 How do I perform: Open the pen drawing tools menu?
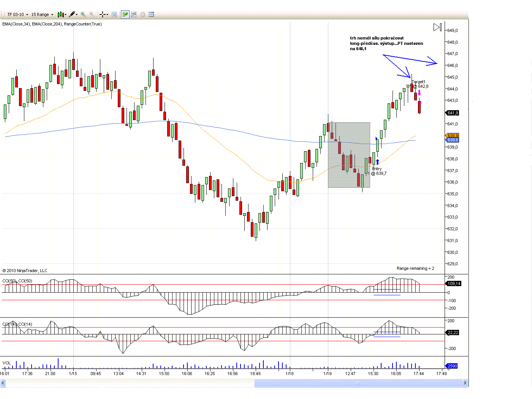click(x=73, y=14)
